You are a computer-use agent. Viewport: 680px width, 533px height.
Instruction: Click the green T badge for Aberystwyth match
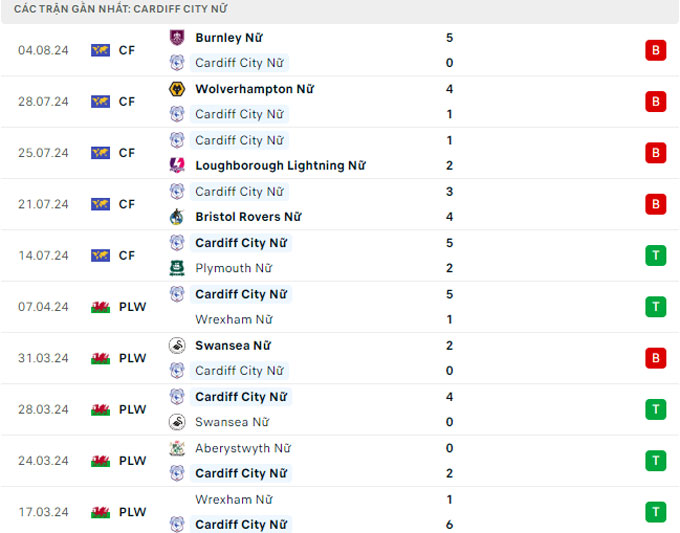coord(655,461)
